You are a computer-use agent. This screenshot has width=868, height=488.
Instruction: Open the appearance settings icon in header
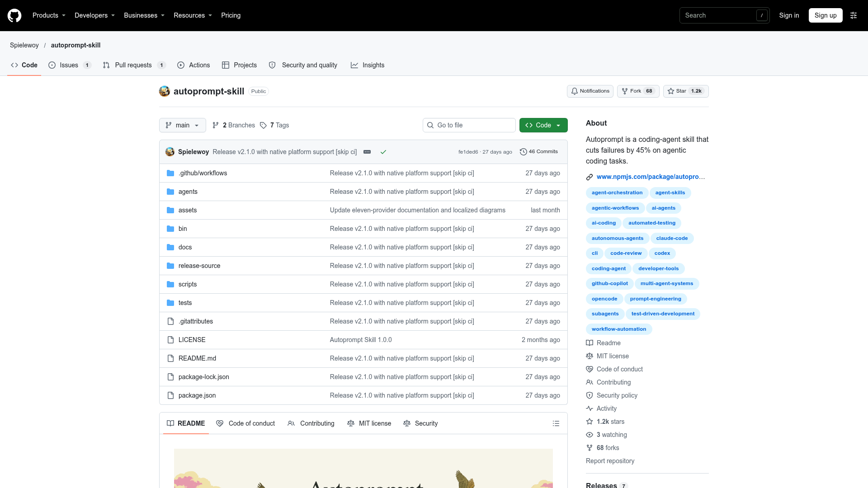[854, 15]
